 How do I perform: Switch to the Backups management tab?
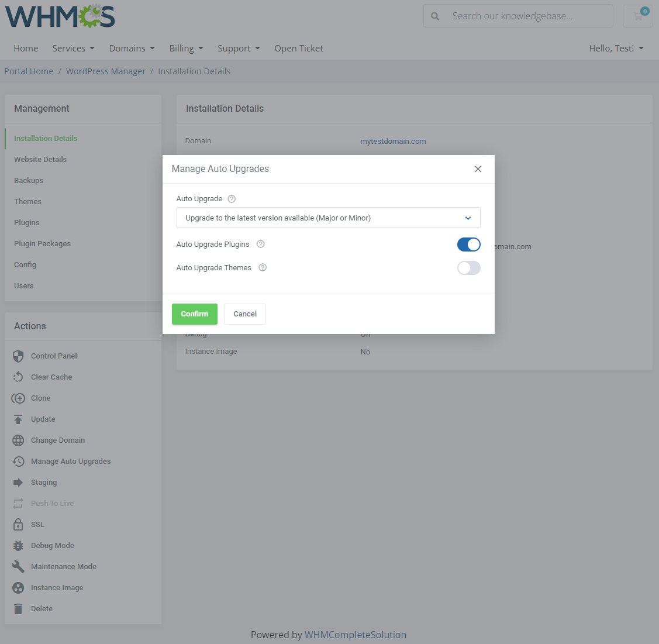coord(29,180)
